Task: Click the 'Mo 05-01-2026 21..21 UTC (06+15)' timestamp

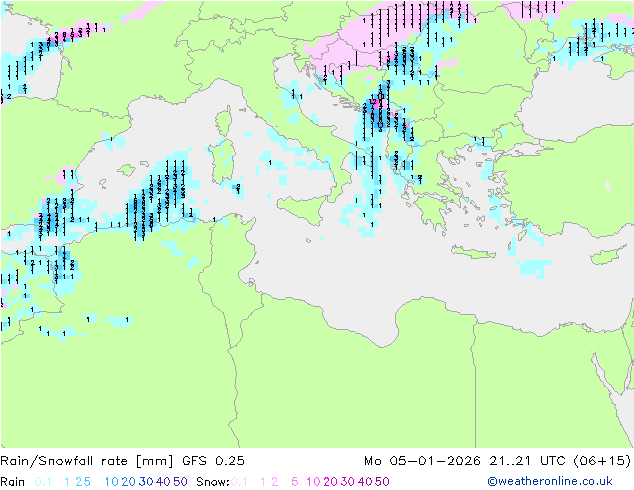Action: 497,461
